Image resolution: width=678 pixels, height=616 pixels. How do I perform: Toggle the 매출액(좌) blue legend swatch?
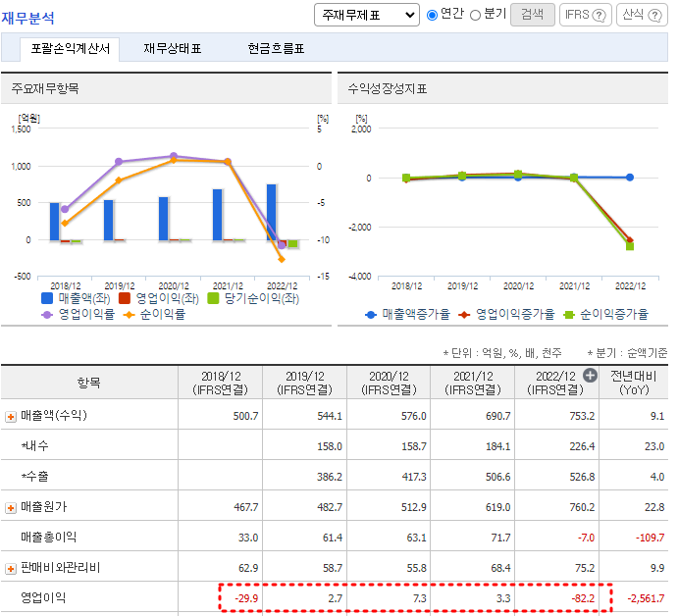[x=47, y=298]
